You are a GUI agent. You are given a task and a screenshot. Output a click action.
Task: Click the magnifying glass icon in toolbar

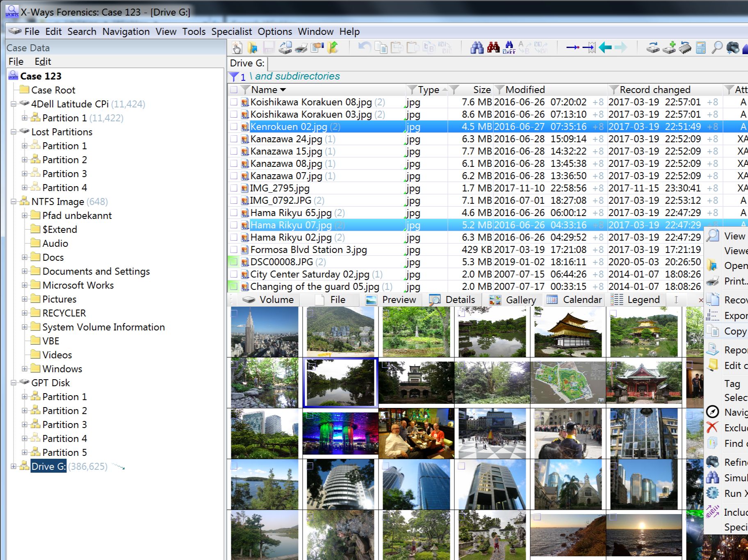[717, 48]
